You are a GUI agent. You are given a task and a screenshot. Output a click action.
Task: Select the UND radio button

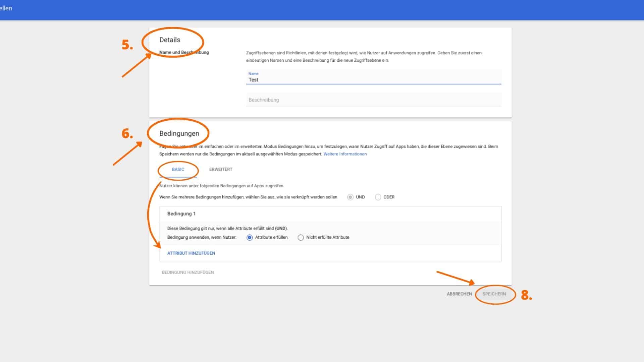(x=350, y=197)
